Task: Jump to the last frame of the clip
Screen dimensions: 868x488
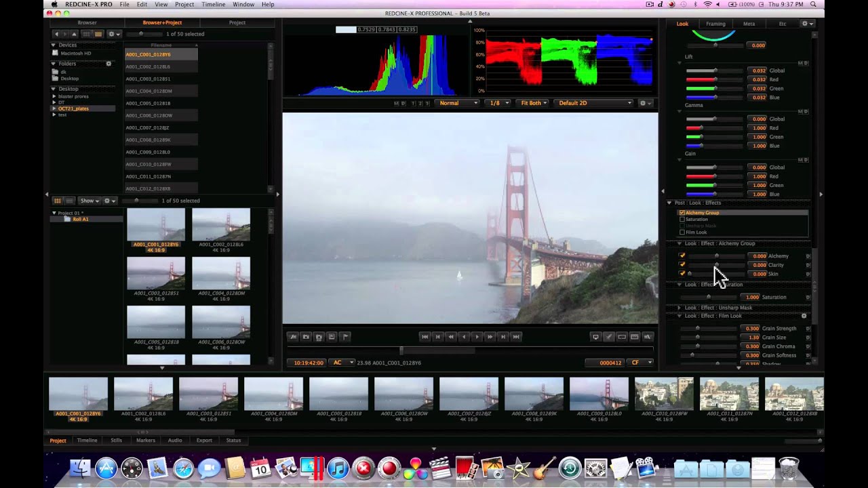Action: tap(515, 337)
